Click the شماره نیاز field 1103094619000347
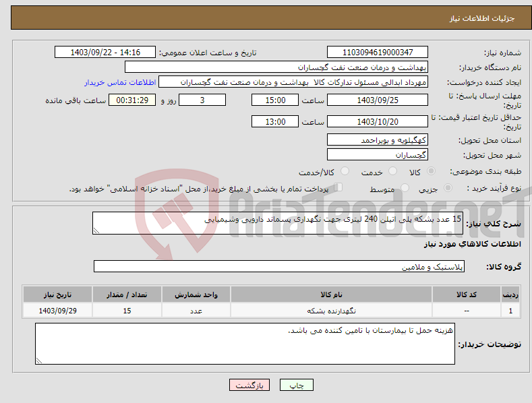 tap(378, 53)
